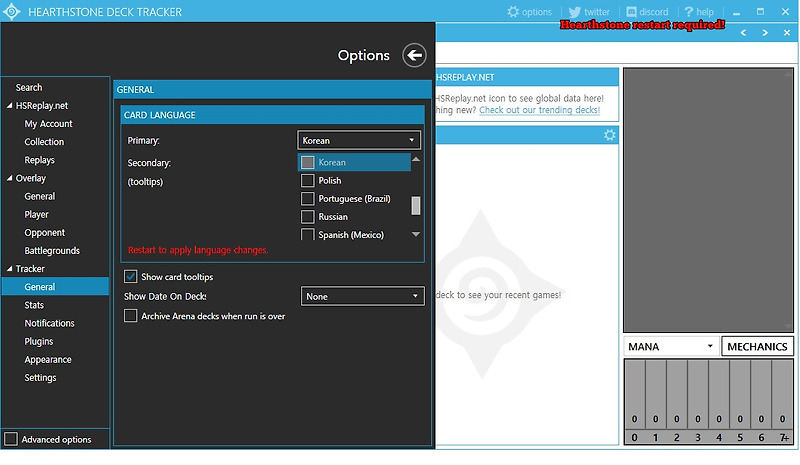800x465 pixels.
Task: Open Opponent overlay settings
Action: (44, 232)
